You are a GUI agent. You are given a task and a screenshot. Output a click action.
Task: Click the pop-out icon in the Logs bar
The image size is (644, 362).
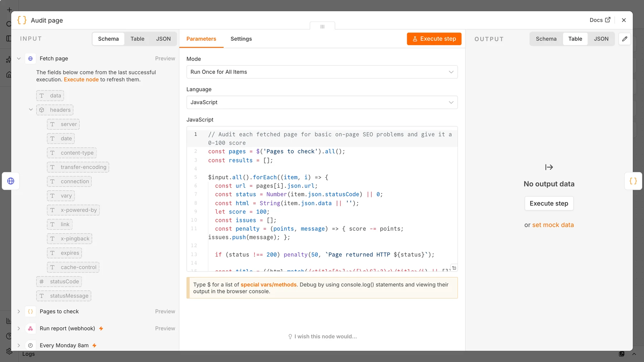(622, 354)
